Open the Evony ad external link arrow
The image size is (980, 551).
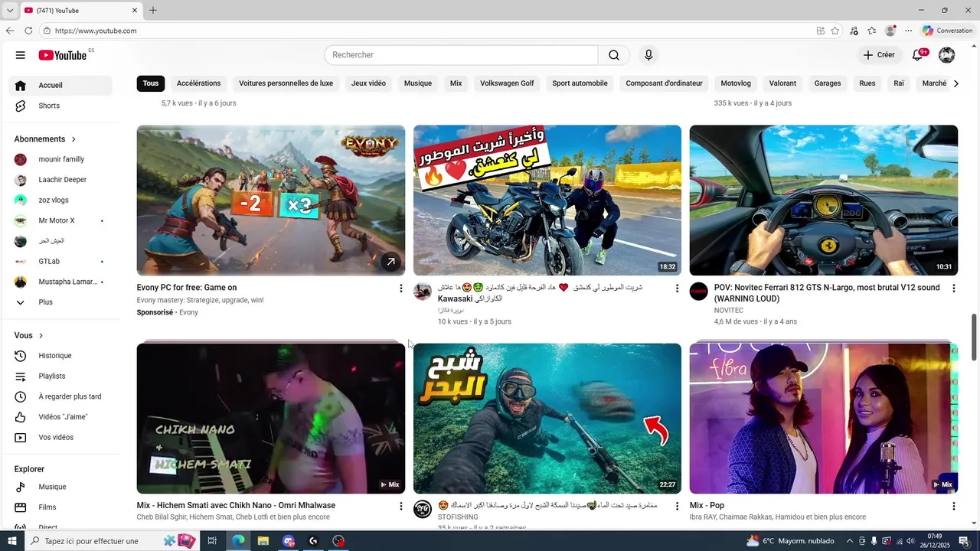(390, 262)
